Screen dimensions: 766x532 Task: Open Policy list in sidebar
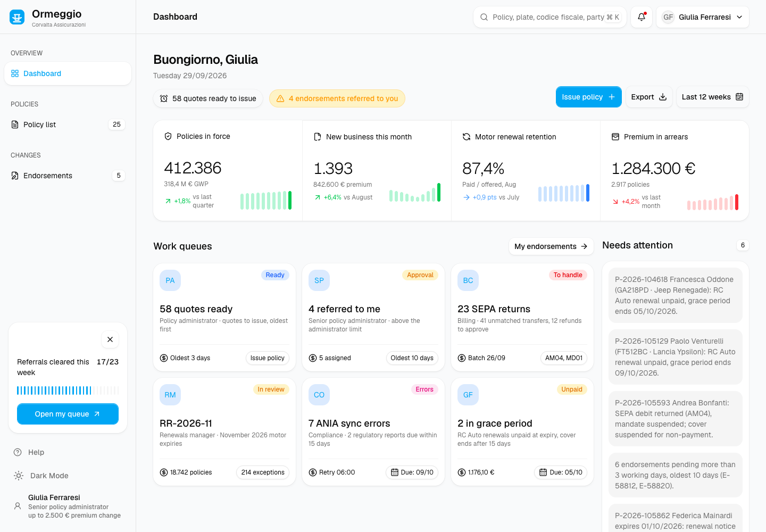click(x=68, y=124)
